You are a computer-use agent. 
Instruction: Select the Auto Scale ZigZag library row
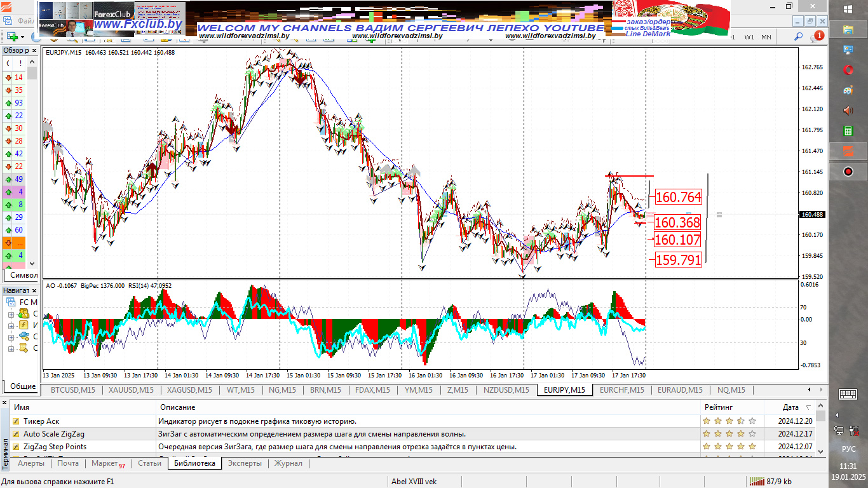[x=412, y=433]
